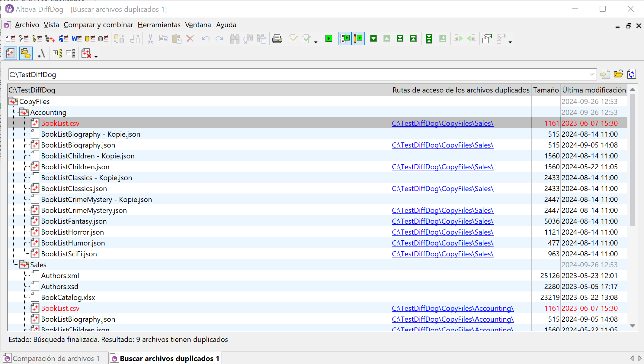Click the delete duplicates red X icon
644x364 pixels.
(x=86, y=54)
